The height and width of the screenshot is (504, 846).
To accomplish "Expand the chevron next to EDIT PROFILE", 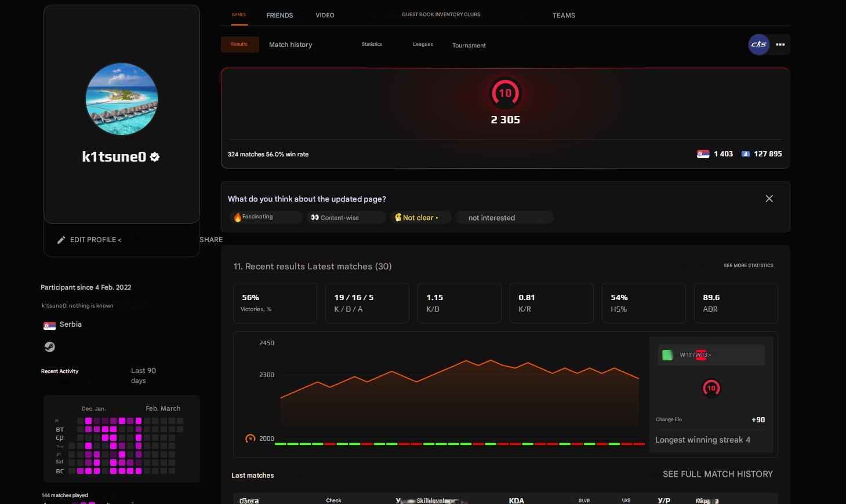I will coord(119,239).
